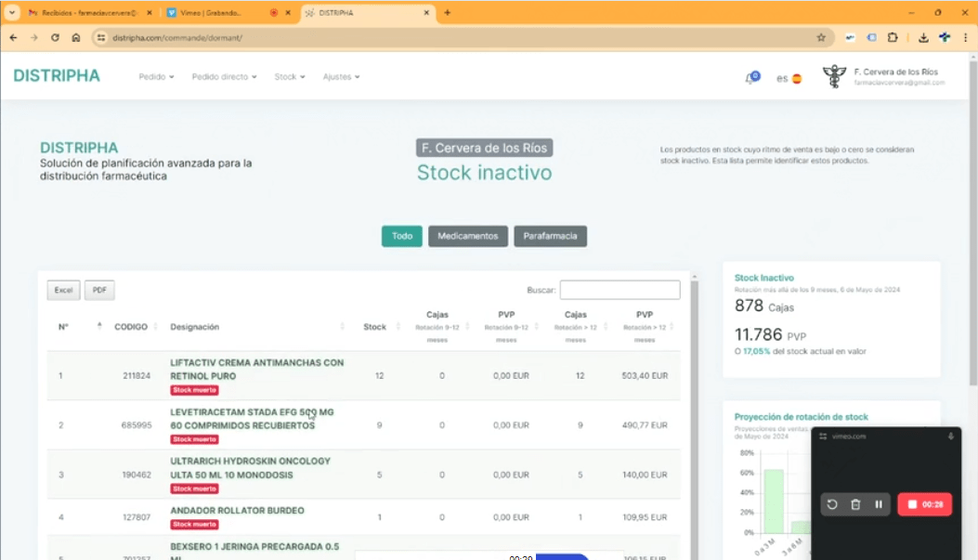Export the table to PDF
This screenshot has width=978, height=560.
tap(99, 290)
